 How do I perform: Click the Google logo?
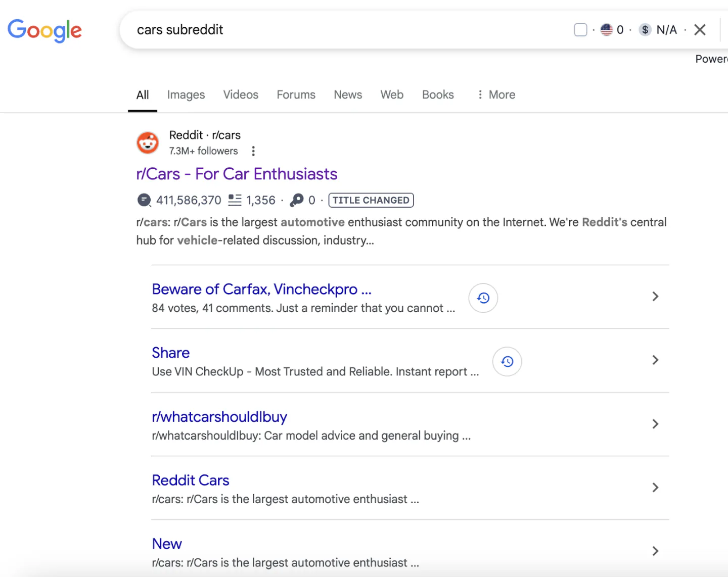44,30
